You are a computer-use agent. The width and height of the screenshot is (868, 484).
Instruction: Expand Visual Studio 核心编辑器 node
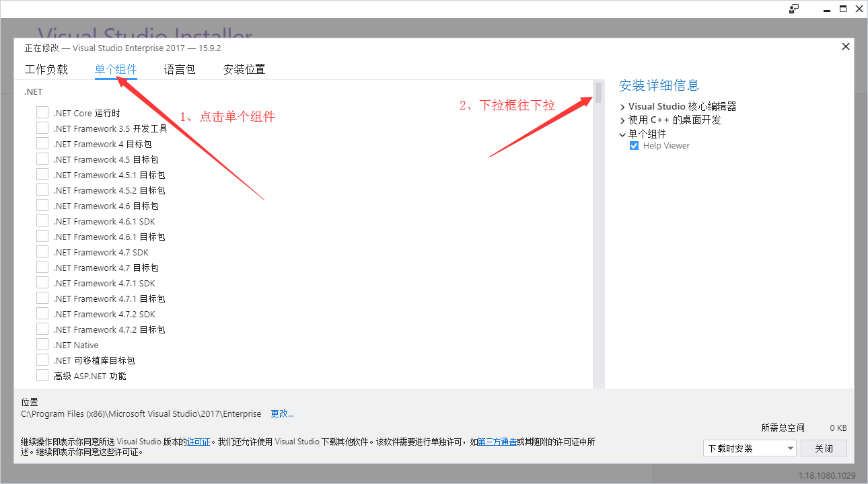pyautogui.click(x=622, y=107)
